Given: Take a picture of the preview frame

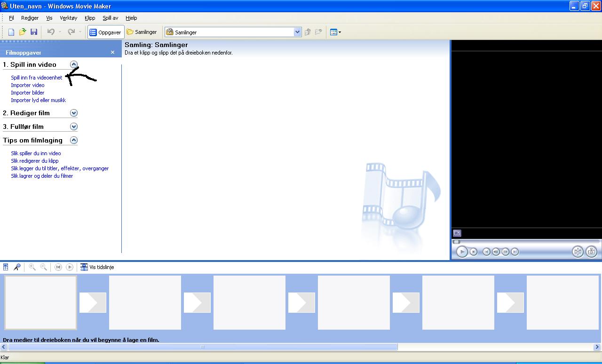Looking at the screenshot, I should click(x=591, y=252).
